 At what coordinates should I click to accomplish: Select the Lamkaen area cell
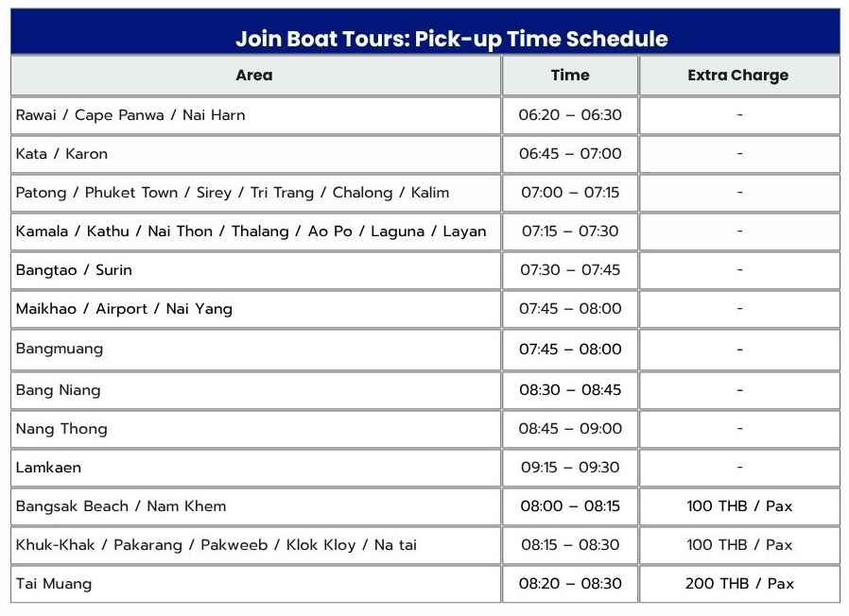49,468
